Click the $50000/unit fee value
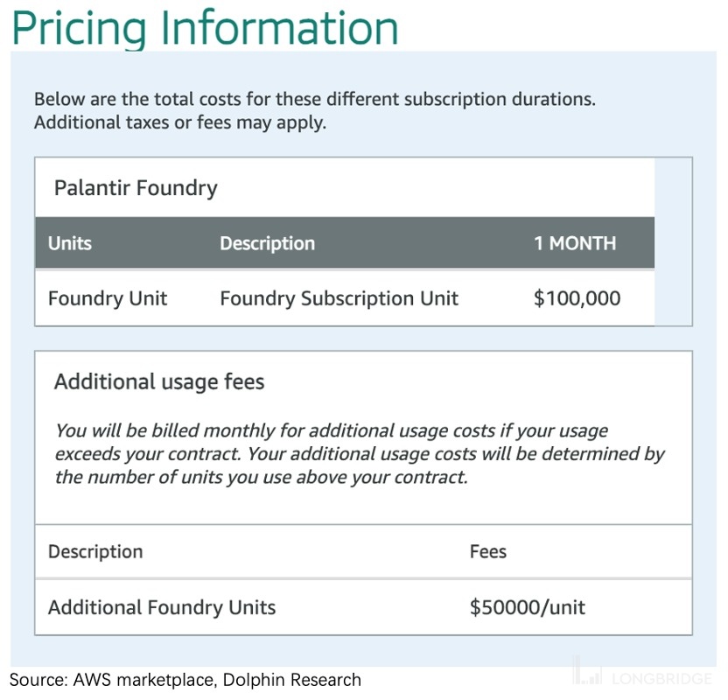 528,607
